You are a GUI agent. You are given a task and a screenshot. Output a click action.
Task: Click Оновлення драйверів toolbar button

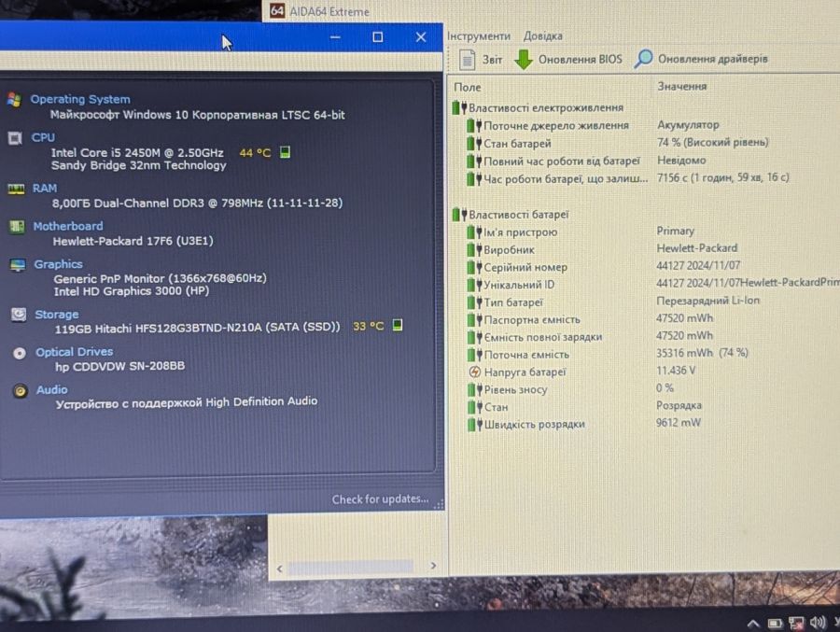(x=701, y=59)
